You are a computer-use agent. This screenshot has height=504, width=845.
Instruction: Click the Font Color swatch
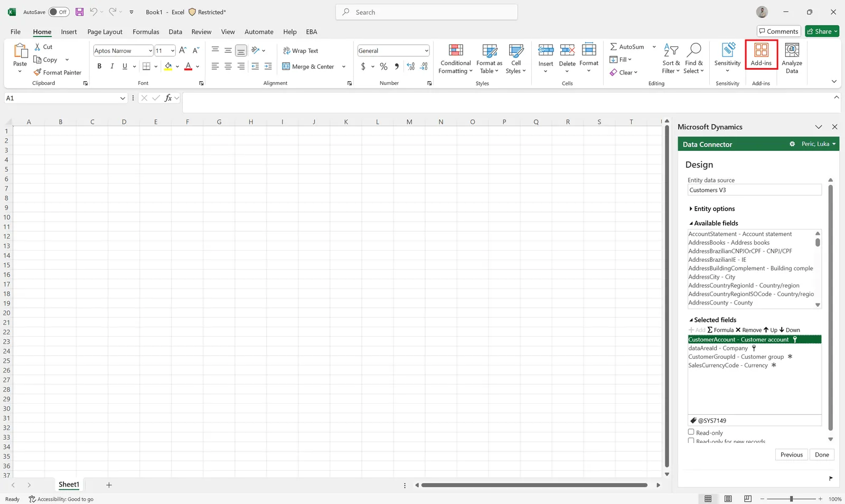click(x=188, y=66)
